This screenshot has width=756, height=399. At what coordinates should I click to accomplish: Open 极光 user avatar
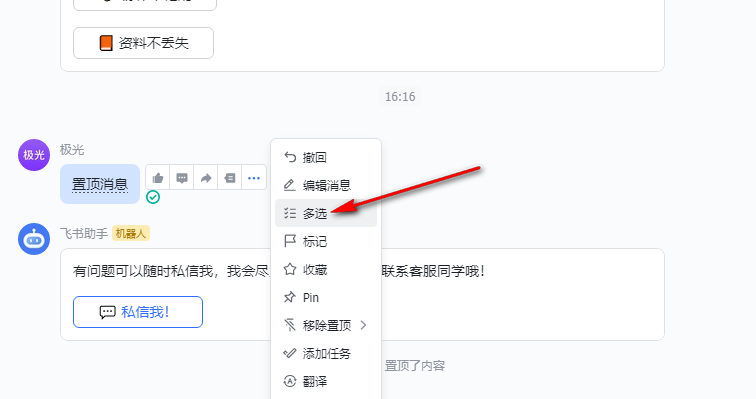(x=34, y=155)
